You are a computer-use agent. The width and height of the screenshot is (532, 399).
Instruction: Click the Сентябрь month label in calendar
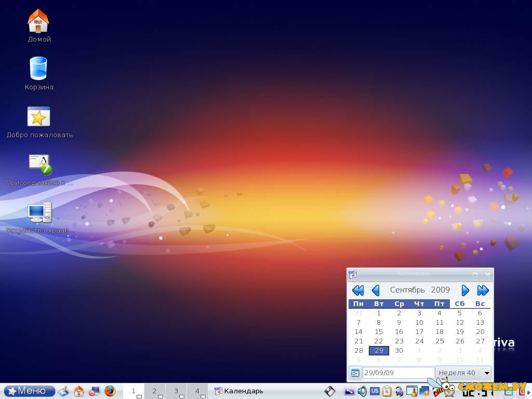tap(407, 290)
